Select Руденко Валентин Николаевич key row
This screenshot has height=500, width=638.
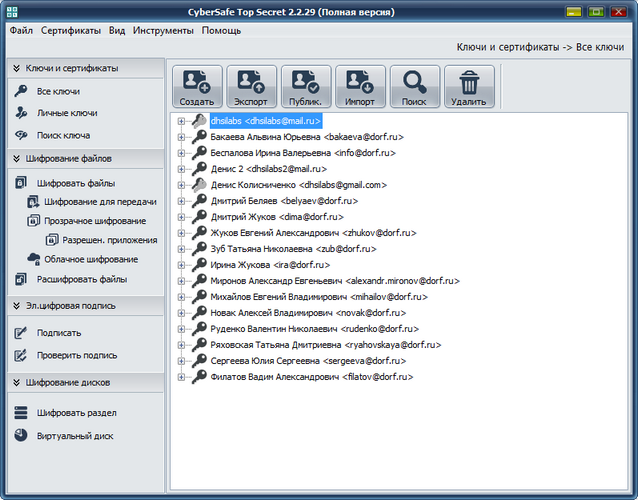(x=315, y=329)
